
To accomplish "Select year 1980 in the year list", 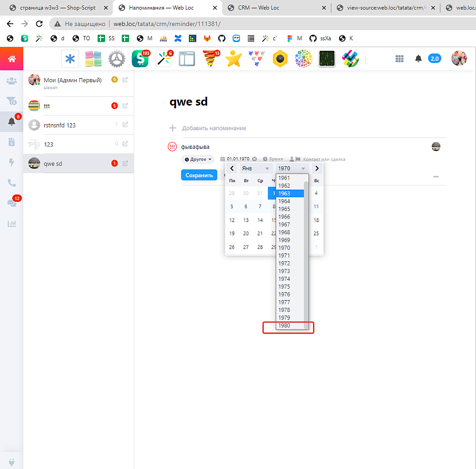I will (x=285, y=326).
